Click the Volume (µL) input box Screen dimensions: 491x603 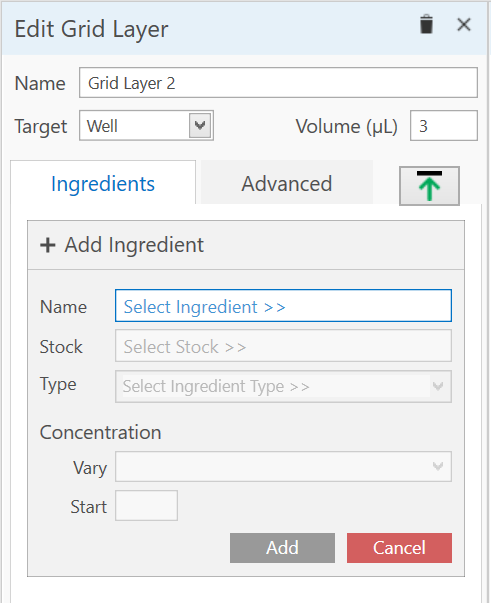444,126
